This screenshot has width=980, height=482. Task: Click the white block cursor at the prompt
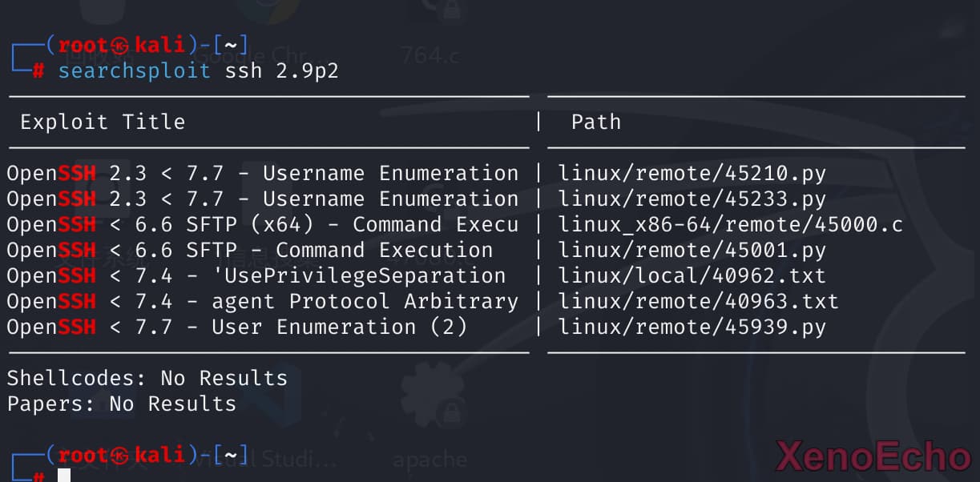coord(64,476)
